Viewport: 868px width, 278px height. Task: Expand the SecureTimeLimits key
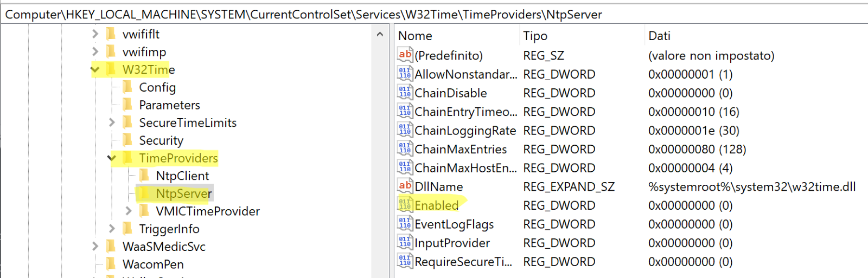click(x=112, y=122)
